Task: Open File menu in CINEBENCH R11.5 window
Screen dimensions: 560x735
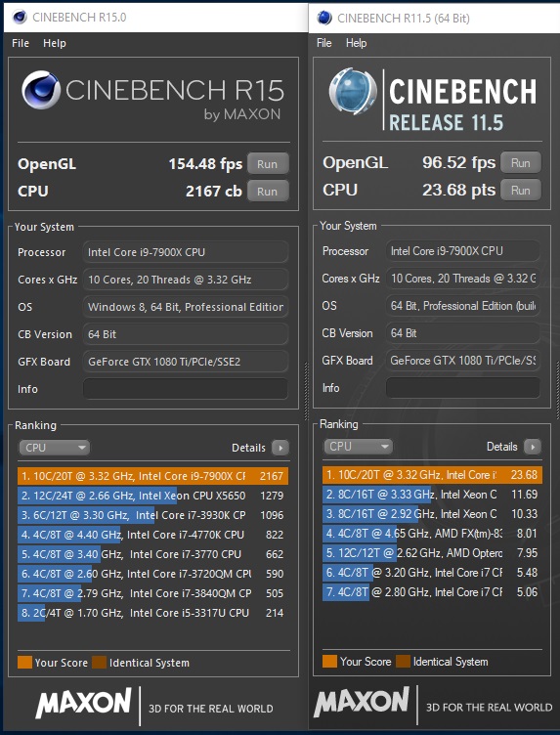Action: click(x=323, y=43)
